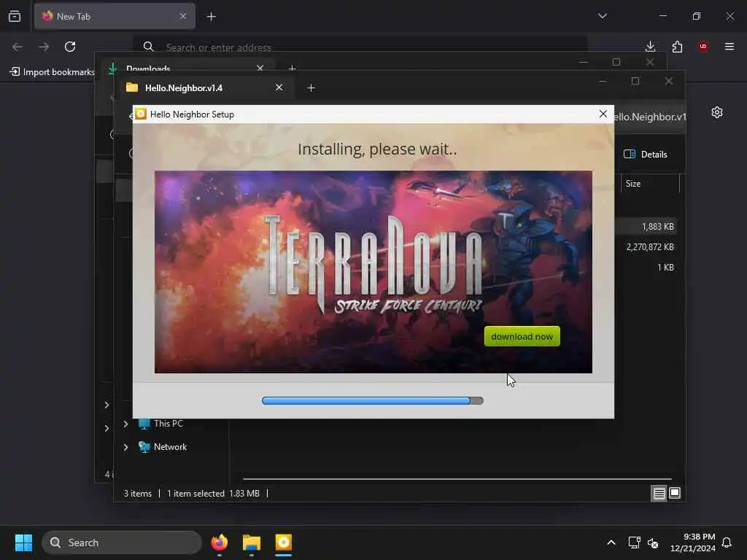Click the taskbar Search box

122,542
